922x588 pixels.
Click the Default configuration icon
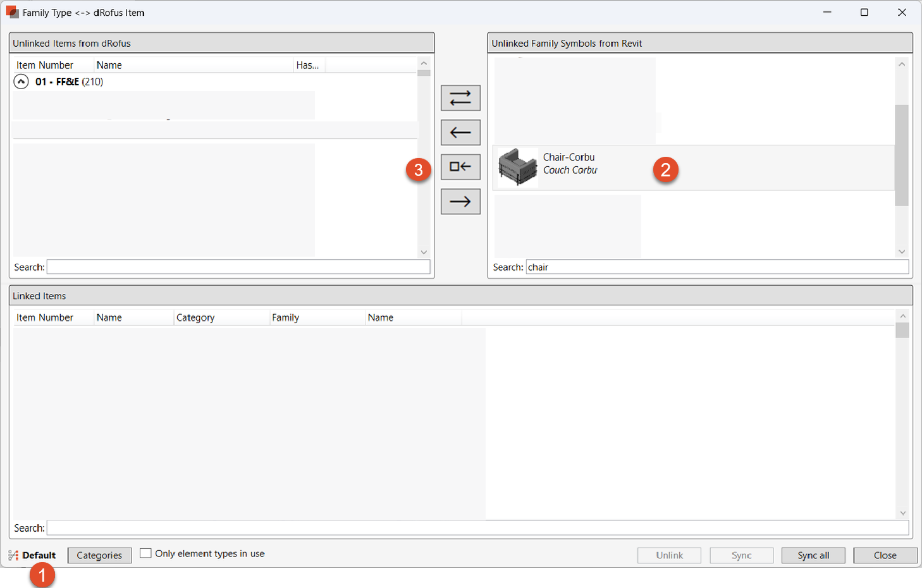[x=13, y=555]
